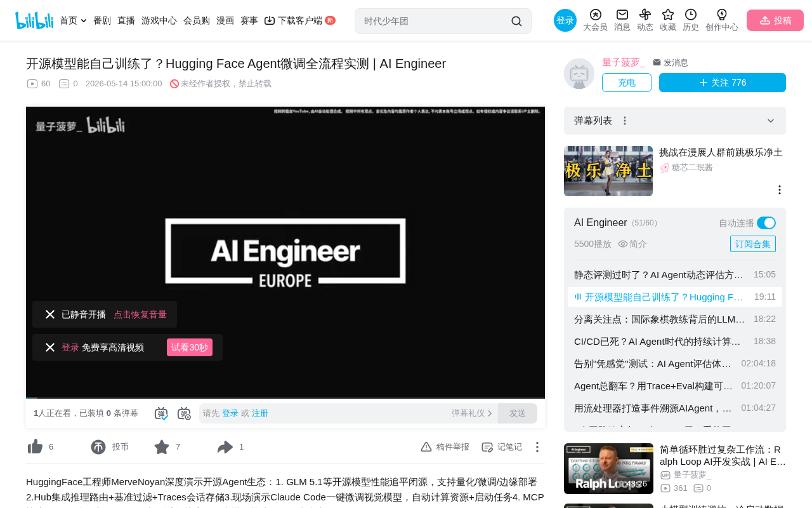This screenshot has height=508, width=812.
Task: Click the 投币 coin icon
Action: (x=98, y=447)
